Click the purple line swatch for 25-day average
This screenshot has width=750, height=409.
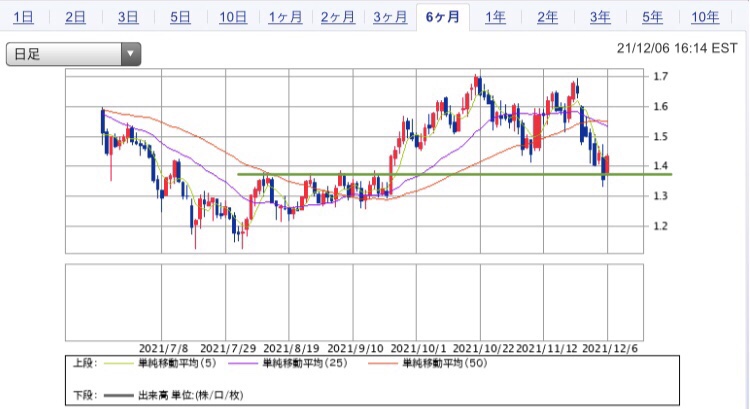pos(243,364)
